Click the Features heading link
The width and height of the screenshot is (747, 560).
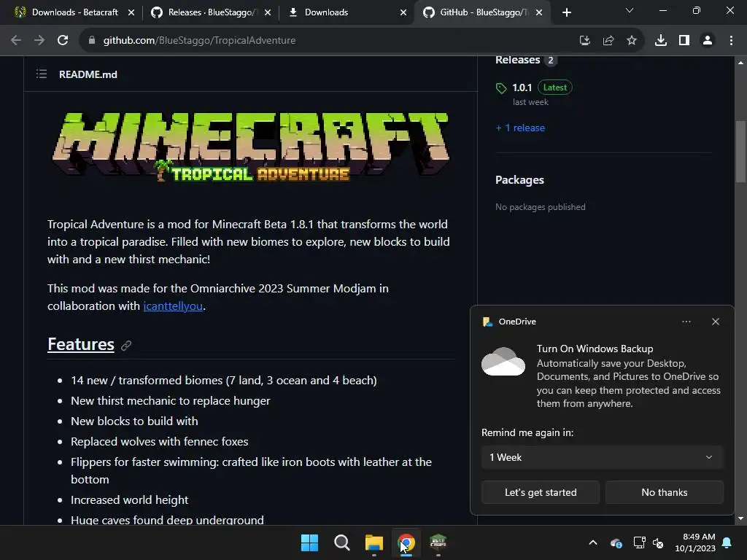pos(81,344)
